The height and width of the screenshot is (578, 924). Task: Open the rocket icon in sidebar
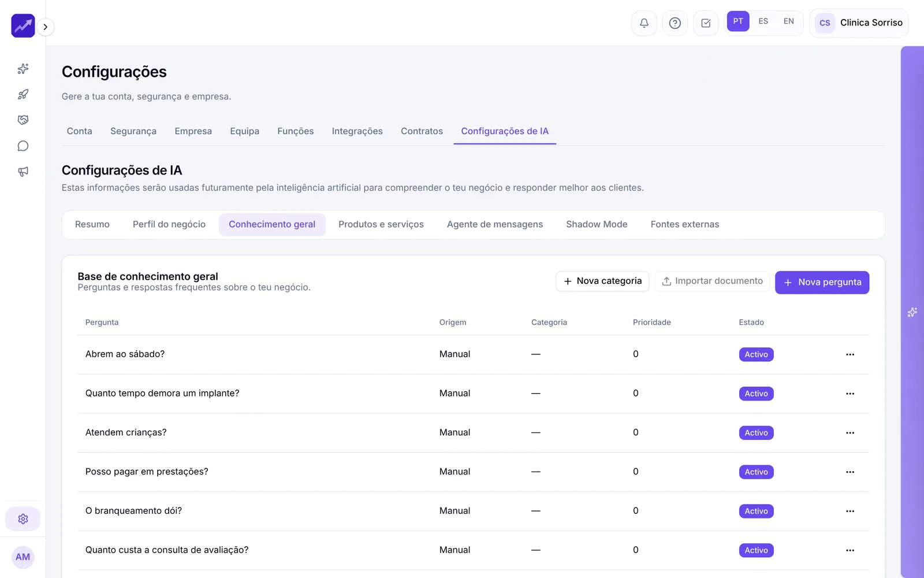[x=23, y=94]
